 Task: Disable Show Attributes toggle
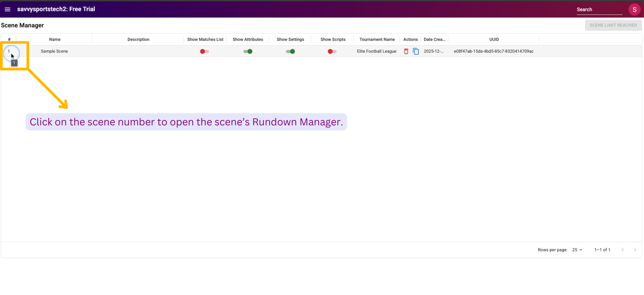coord(248,51)
